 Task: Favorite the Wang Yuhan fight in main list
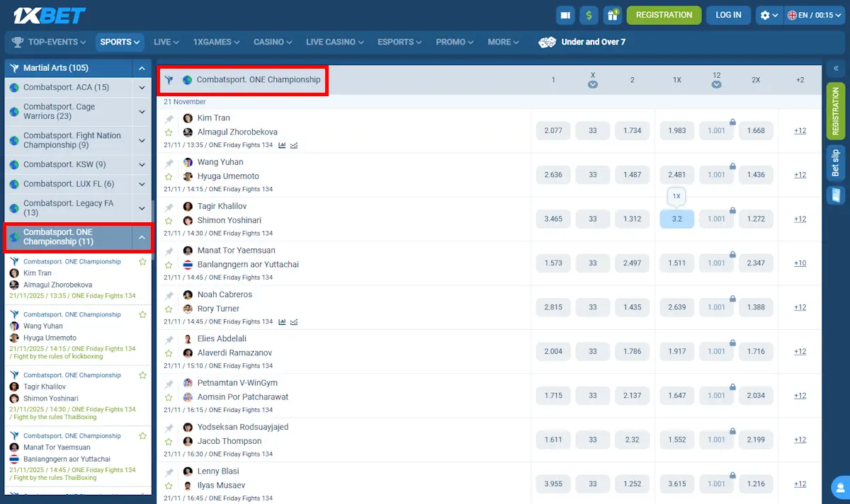pos(169,176)
